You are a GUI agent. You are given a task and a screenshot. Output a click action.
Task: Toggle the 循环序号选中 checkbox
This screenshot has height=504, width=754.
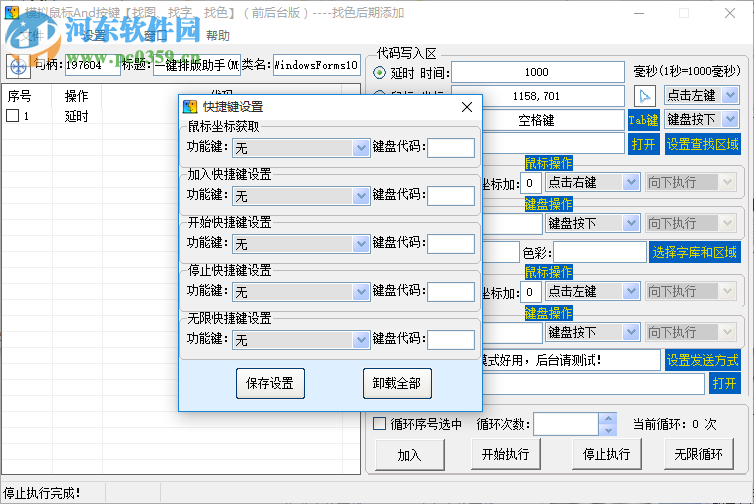tap(379, 424)
